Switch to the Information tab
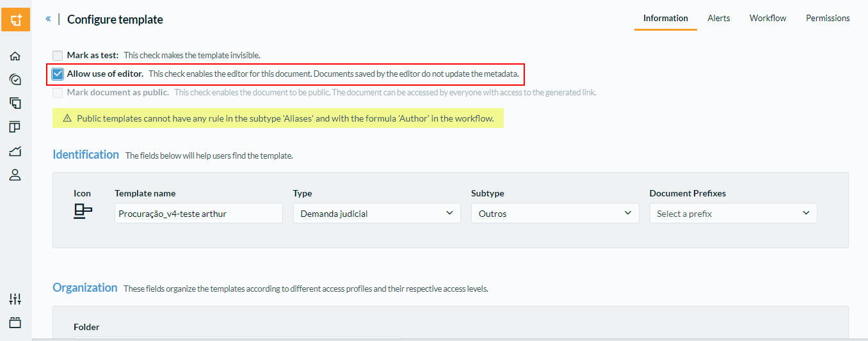868x341 pixels. (666, 18)
